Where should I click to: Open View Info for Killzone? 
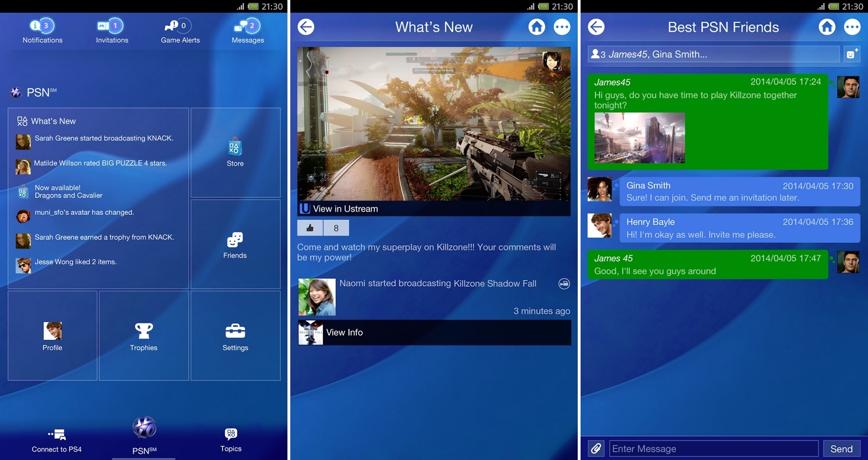[x=434, y=333]
